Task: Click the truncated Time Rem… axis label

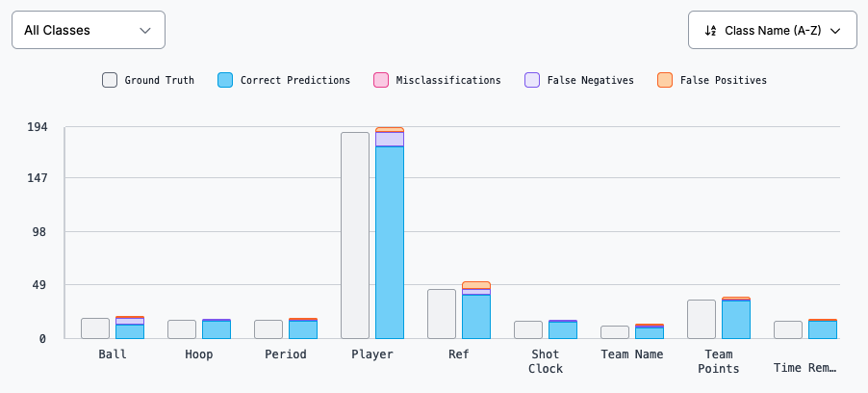Action: coord(805,367)
